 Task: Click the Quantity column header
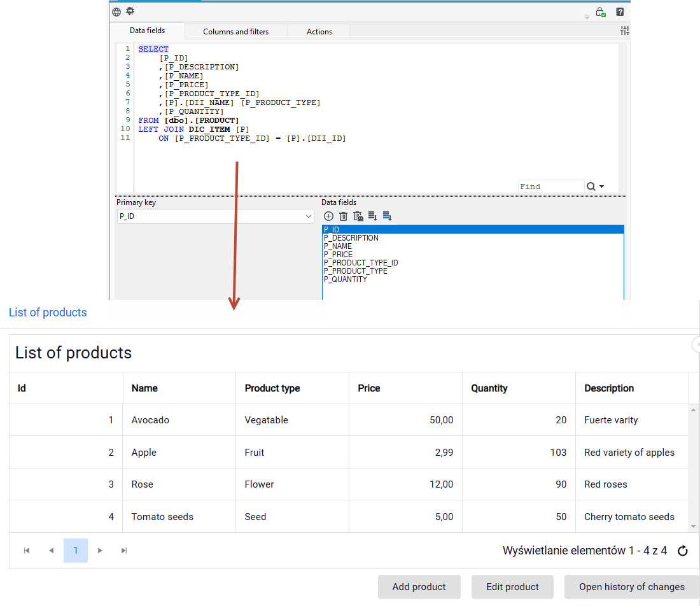pyautogui.click(x=519, y=388)
